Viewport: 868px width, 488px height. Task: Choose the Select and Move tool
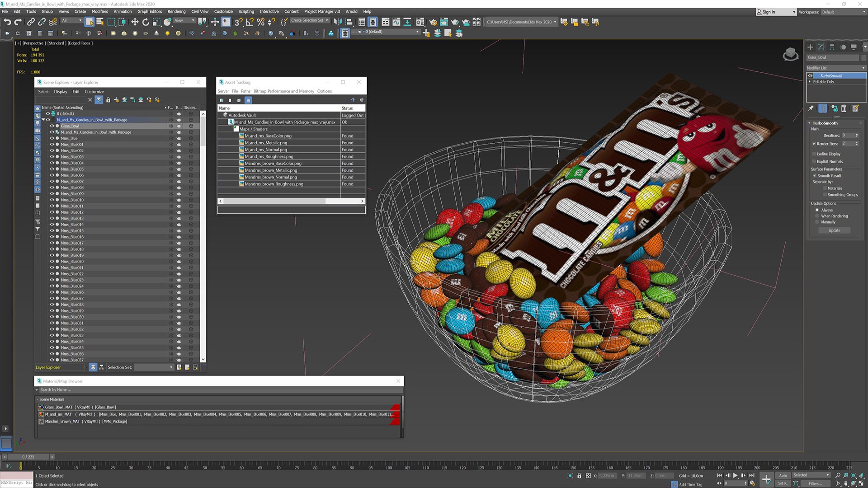(x=135, y=22)
